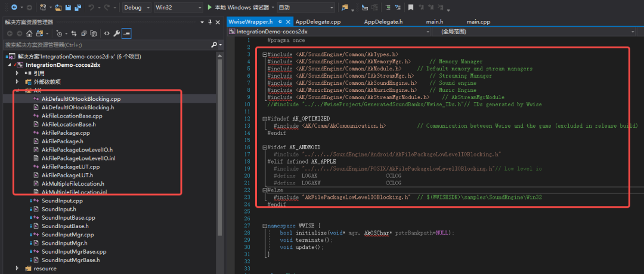Click View Code icon in Solution Explorer
Viewport: 644px width, 274px height.
[x=107, y=33]
